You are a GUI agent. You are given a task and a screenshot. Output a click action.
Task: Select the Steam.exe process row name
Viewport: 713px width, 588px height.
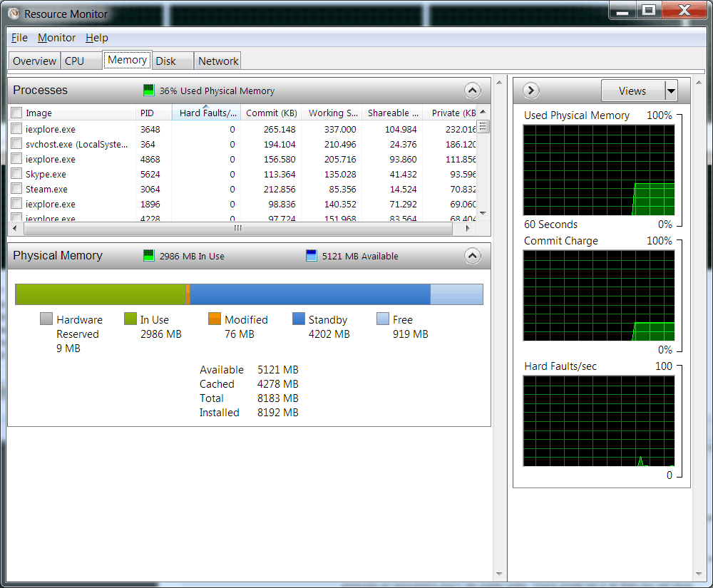46,189
